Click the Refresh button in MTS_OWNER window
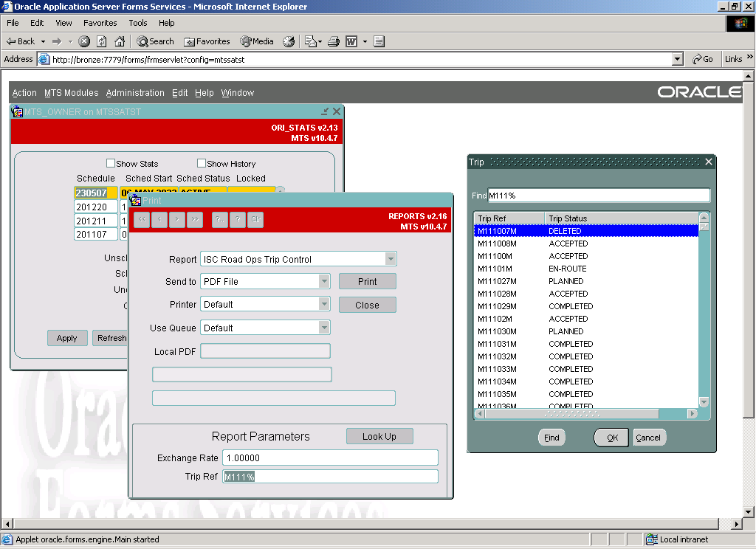This screenshot has width=756, height=549. 111,338
